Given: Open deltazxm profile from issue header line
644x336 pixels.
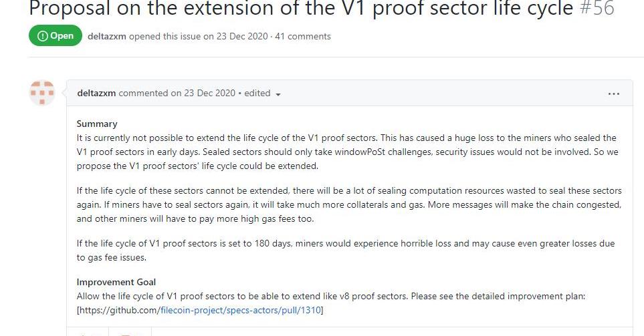Looking at the screenshot, I should [x=106, y=36].
